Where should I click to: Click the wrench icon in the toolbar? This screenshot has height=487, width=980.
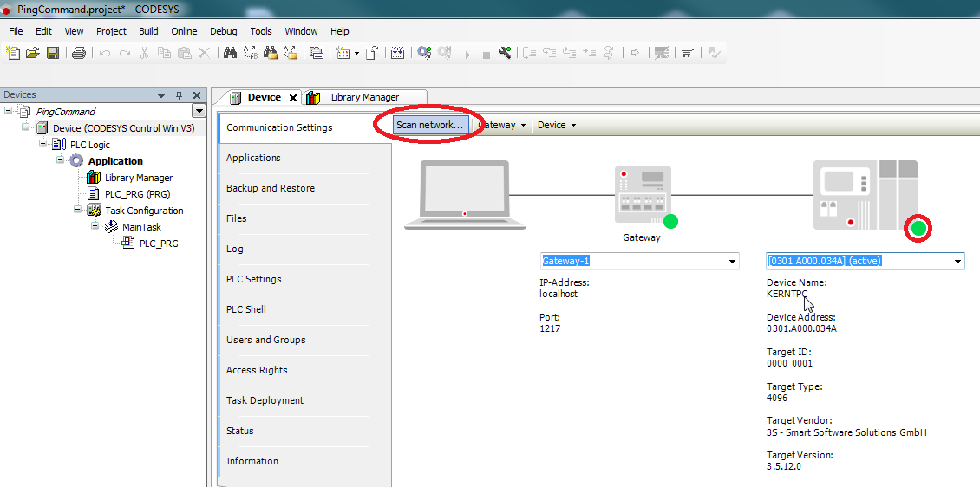pos(505,53)
